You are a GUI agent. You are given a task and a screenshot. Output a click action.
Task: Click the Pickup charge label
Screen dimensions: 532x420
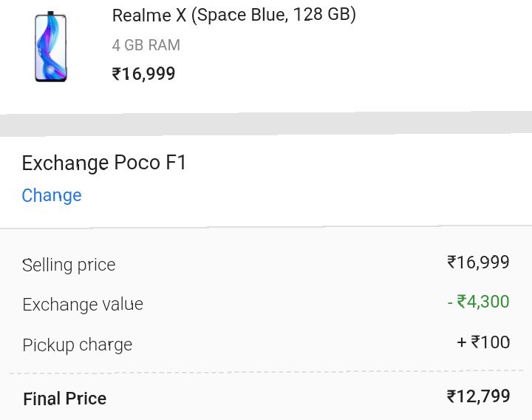coord(78,345)
